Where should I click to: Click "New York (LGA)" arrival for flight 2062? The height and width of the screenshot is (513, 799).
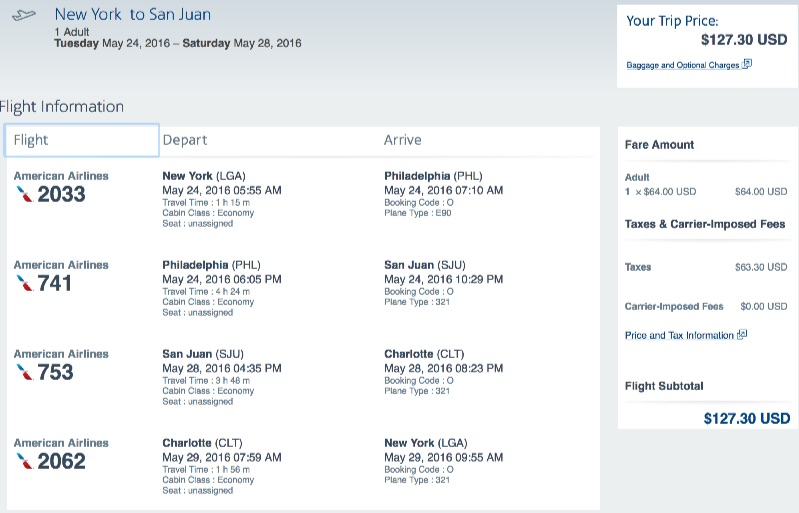425,444
